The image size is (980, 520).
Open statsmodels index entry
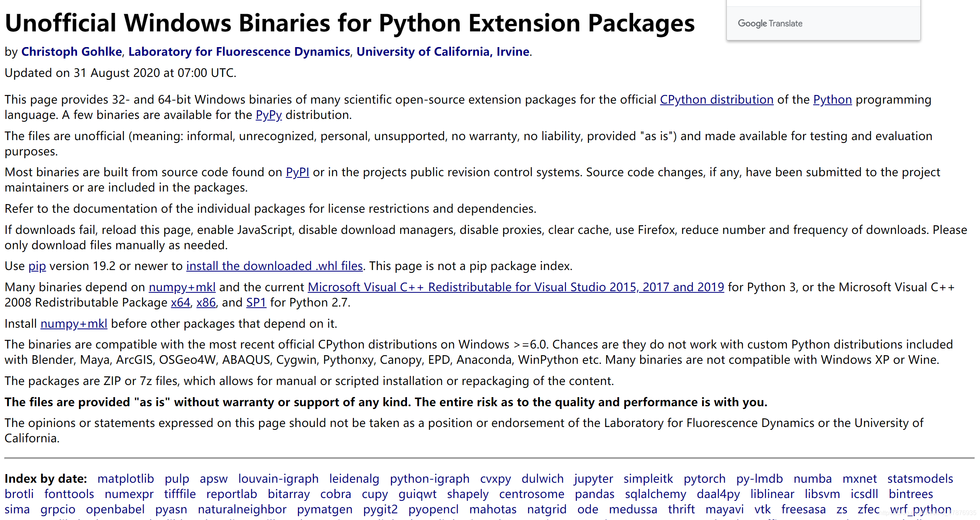pyautogui.click(x=920, y=479)
